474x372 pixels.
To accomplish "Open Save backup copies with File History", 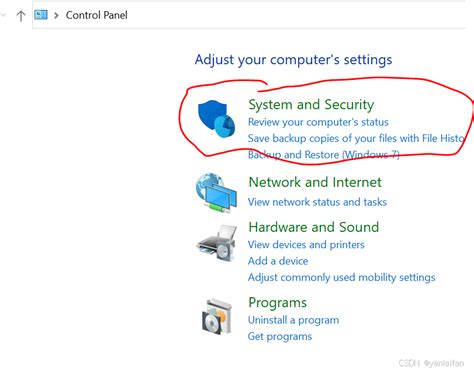I will point(356,138).
